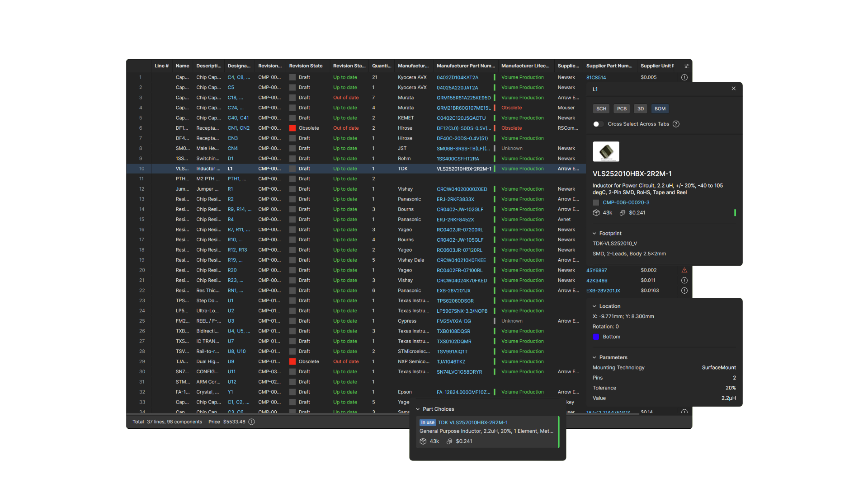Click red Obsolete state box for U9
The image size is (868, 488).
tap(292, 361)
